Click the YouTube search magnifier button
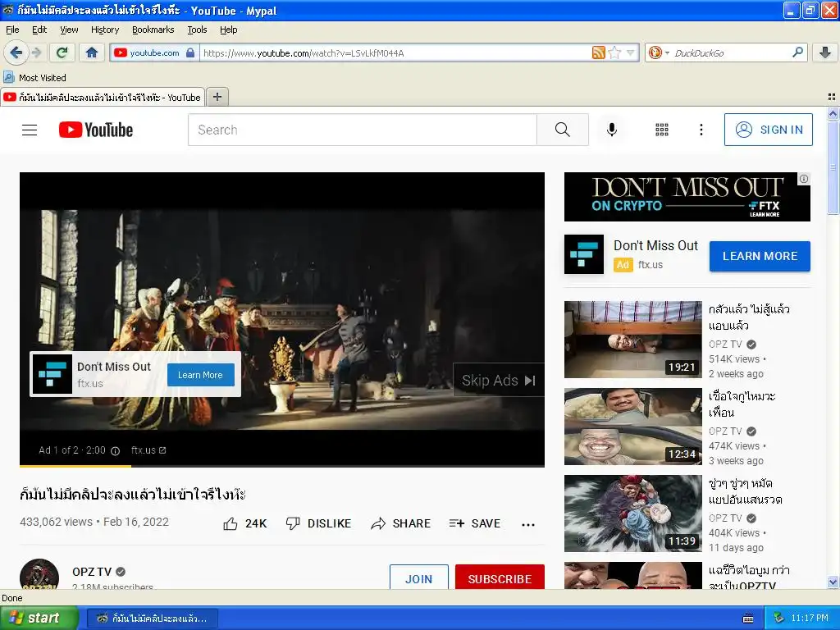Screen dimensions: 840x630 (563, 130)
